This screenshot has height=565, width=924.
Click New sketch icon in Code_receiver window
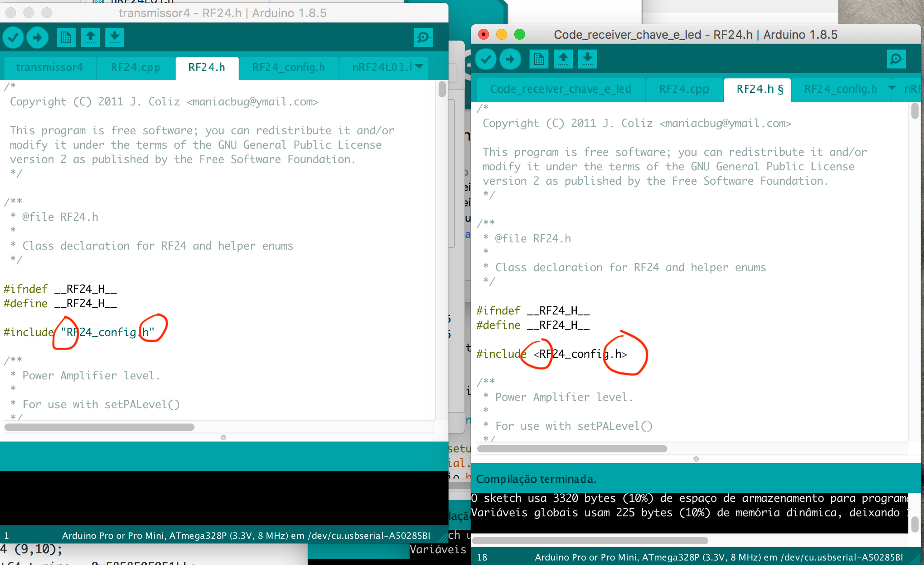(x=539, y=59)
